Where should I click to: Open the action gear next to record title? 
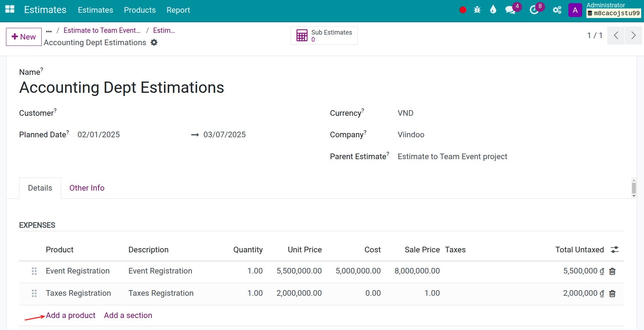(x=154, y=42)
